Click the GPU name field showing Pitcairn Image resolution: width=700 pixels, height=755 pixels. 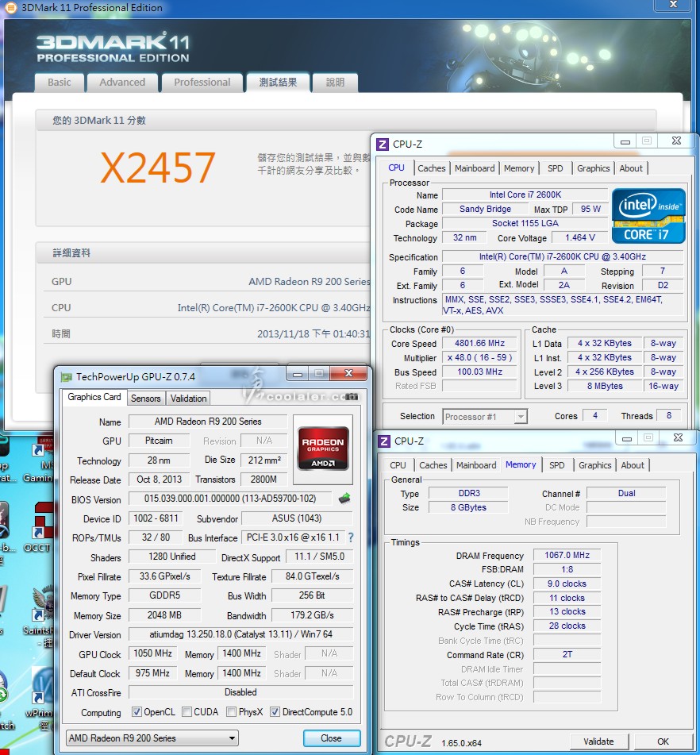click(x=159, y=441)
